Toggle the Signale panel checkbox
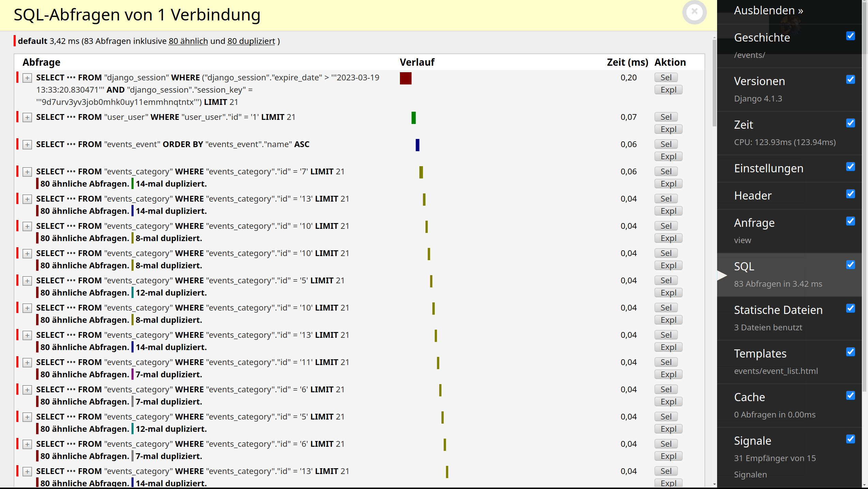 tap(851, 439)
